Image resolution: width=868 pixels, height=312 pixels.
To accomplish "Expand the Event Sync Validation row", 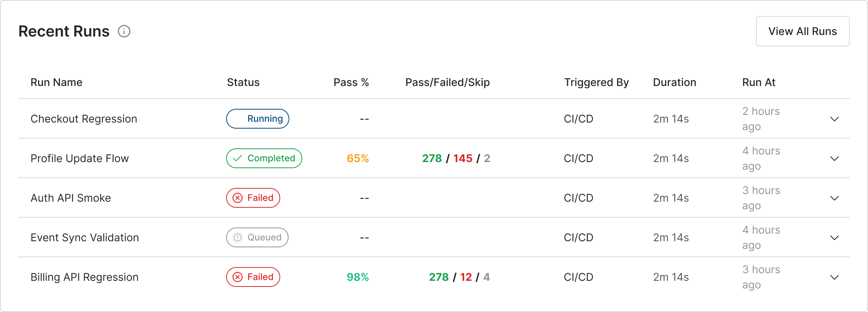I will (834, 238).
